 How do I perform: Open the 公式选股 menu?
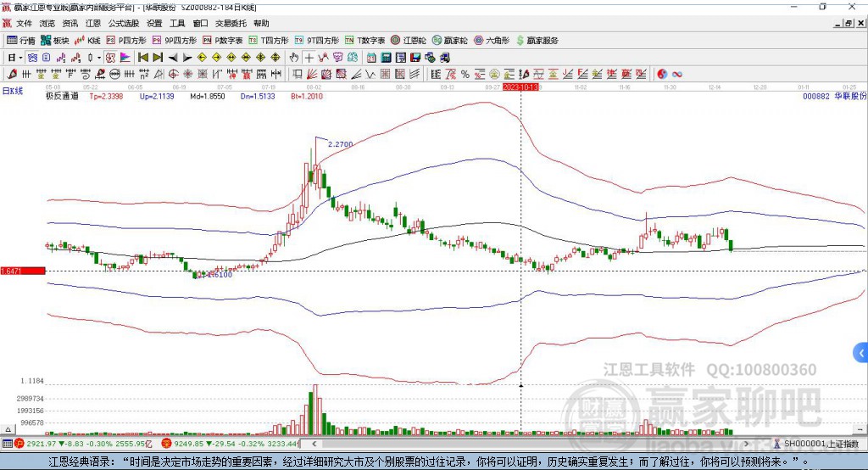[124, 23]
